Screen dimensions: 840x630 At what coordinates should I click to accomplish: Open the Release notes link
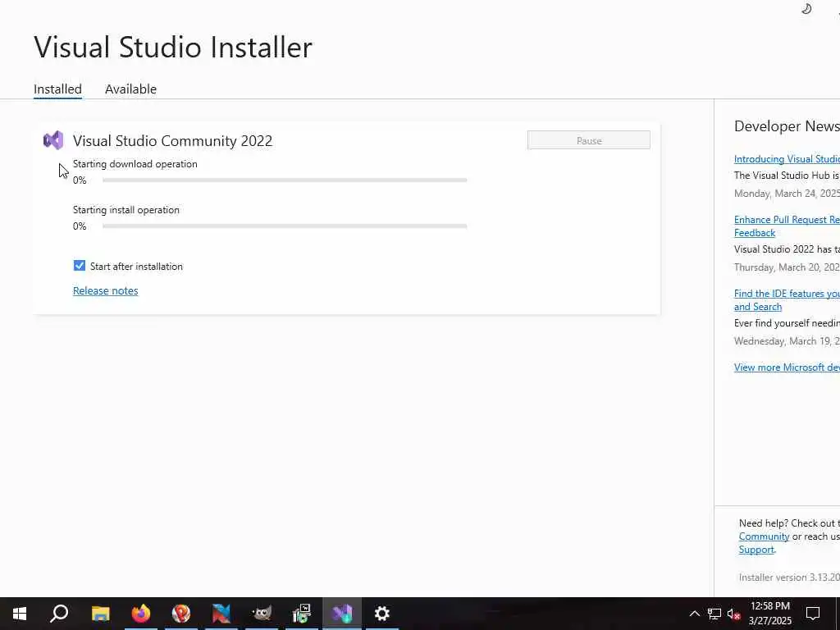(106, 290)
